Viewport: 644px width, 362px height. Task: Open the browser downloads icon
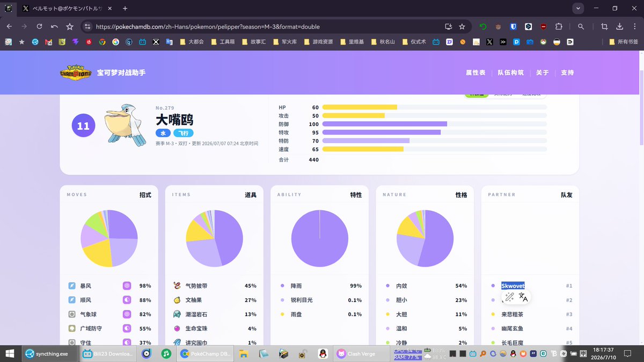(x=619, y=26)
